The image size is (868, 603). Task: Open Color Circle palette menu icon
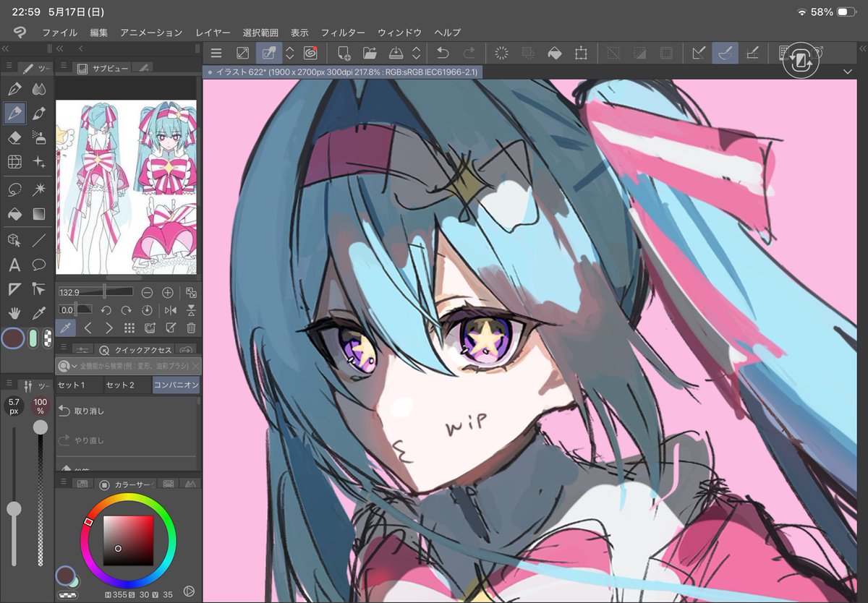(x=63, y=482)
